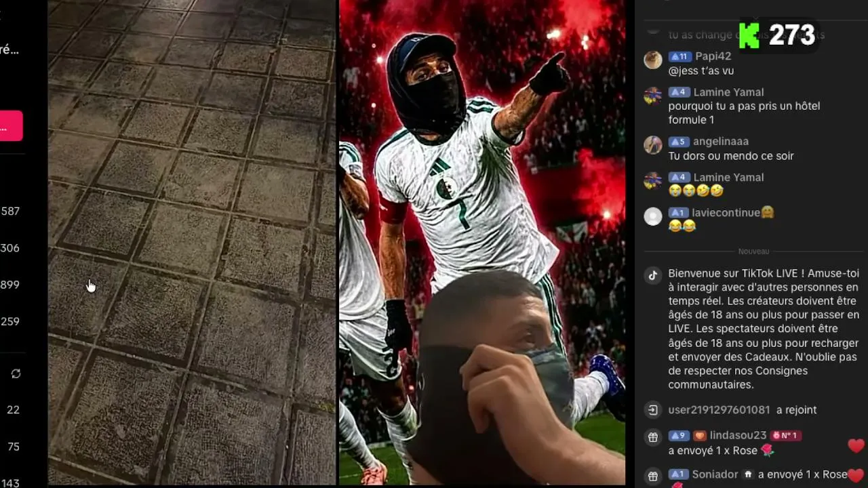Viewport: 868px width, 488px height.
Task: Click the comment "@jess t'as vu"
Action: [701, 71]
